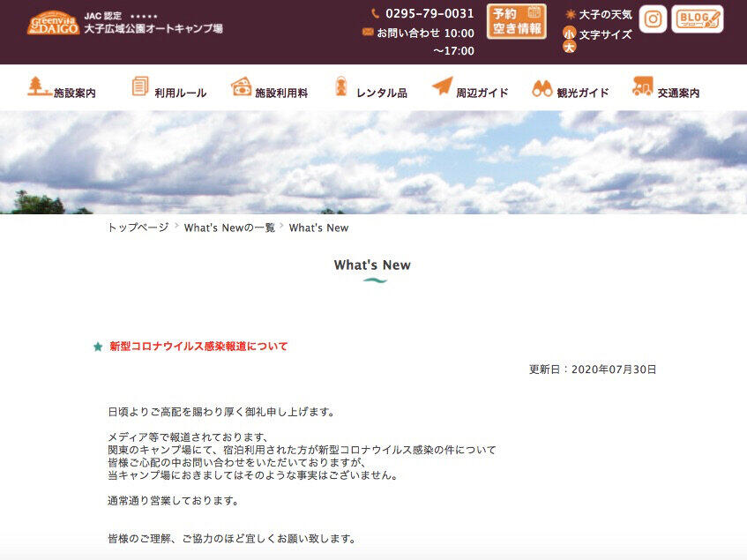Click the money icon for 施設利用料
The width and height of the screenshot is (747, 560).
coord(241,86)
